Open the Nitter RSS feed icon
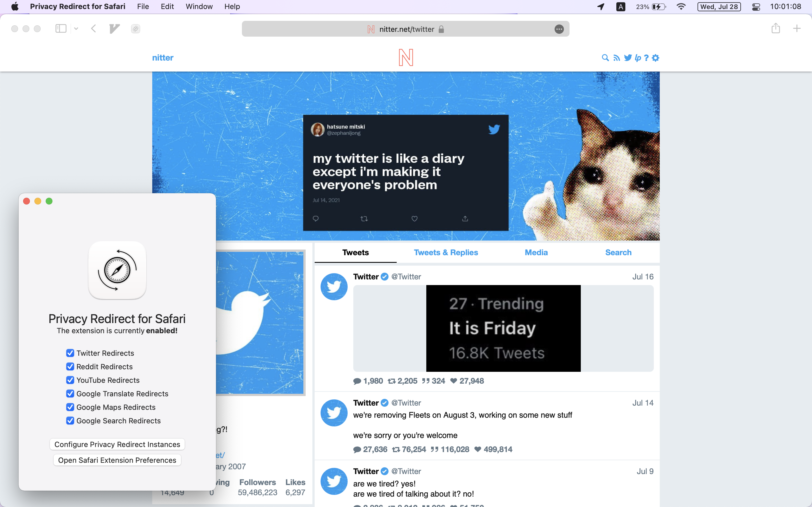Image resolution: width=812 pixels, height=507 pixels. coord(616,57)
